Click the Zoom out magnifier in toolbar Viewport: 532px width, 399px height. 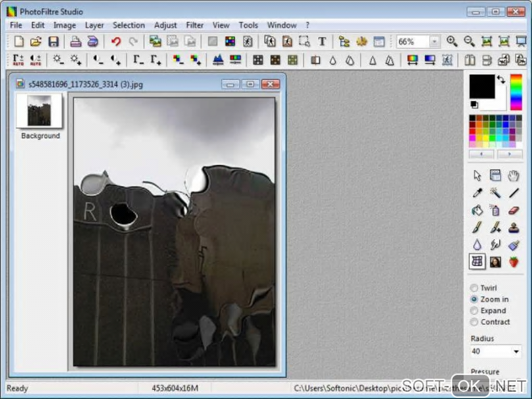pyautogui.click(x=469, y=41)
